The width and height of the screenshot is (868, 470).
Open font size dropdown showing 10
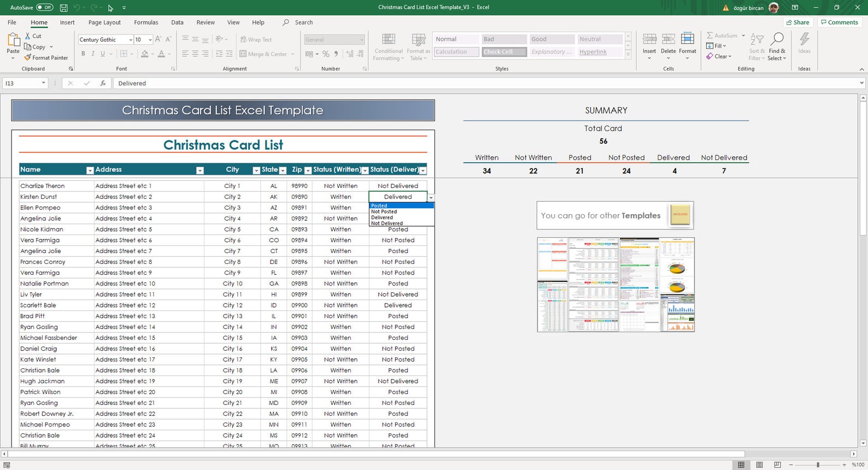[150, 40]
